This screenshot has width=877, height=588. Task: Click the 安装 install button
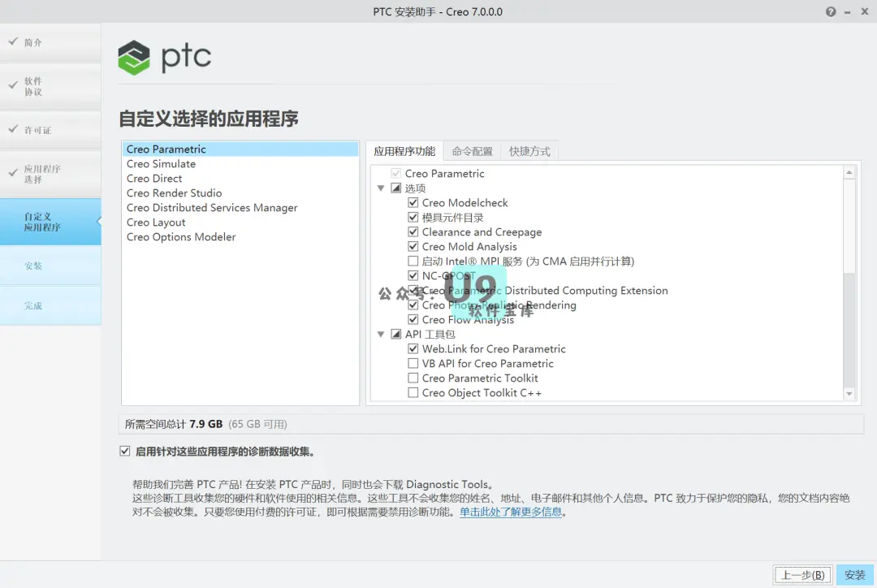point(854,574)
